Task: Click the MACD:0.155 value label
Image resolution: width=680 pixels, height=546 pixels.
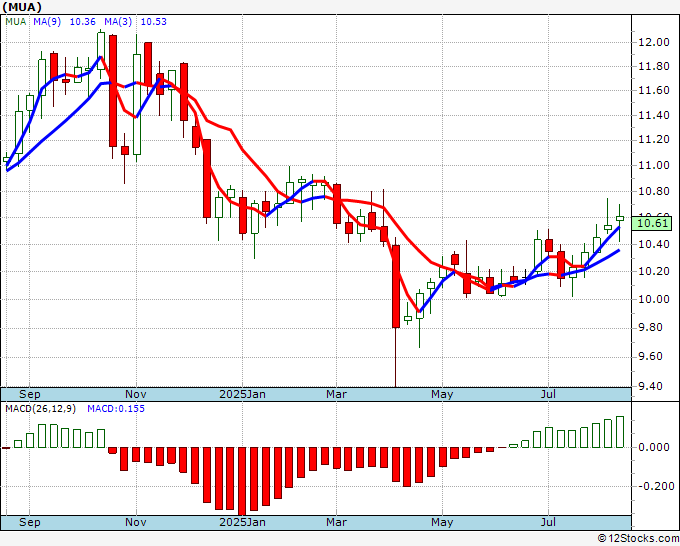Action: [116, 409]
